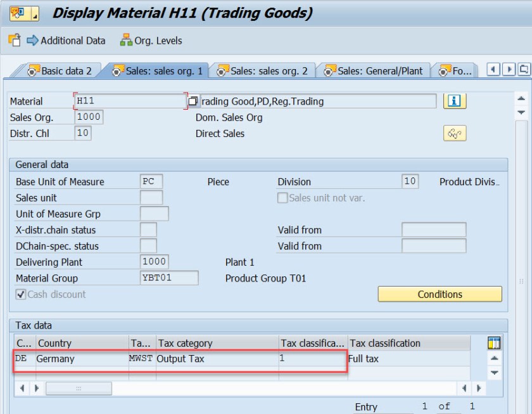The image size is (532, 414).
Task: Click Valid from field for X-distr.chain status
Action: point(434,230)
